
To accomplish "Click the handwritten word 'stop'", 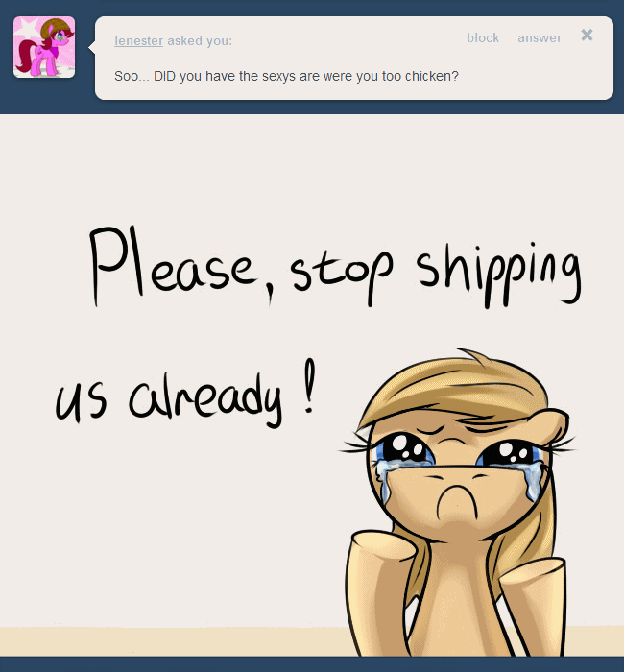I will pyautogui.click(x=341, y=275).
